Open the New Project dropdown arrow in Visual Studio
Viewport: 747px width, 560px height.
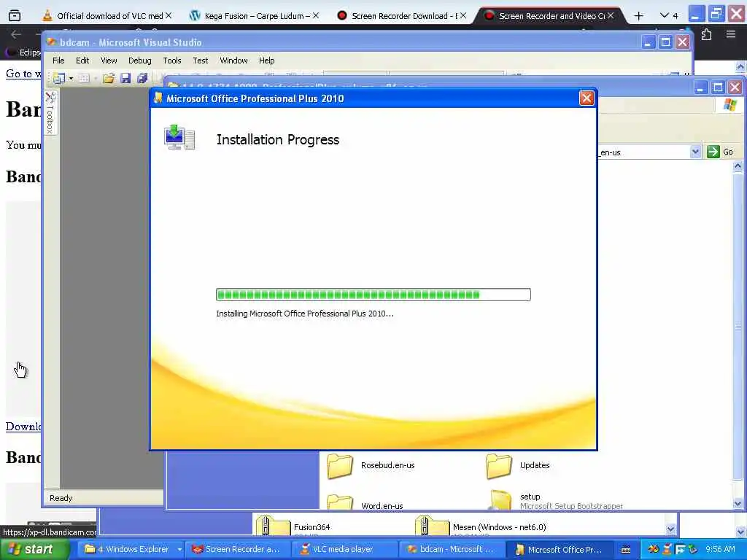[71, 78]
